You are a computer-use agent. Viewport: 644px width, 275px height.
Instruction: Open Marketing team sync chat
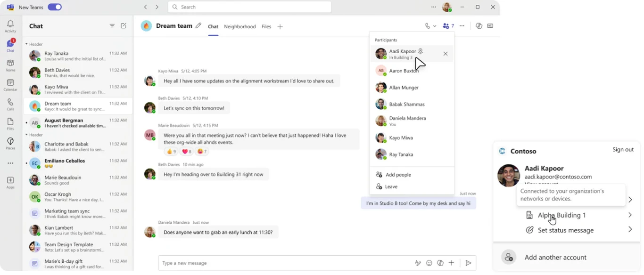pos(78,214)
